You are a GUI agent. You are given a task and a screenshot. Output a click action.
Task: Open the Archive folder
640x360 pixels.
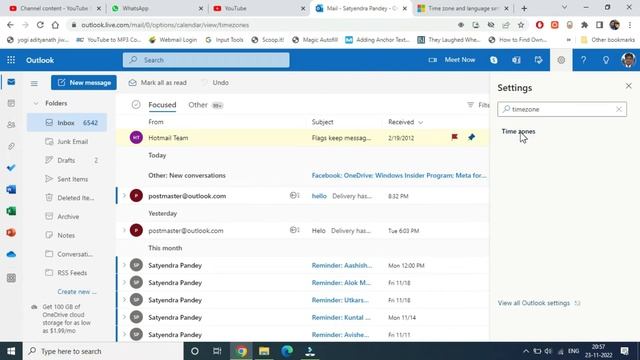67,217
